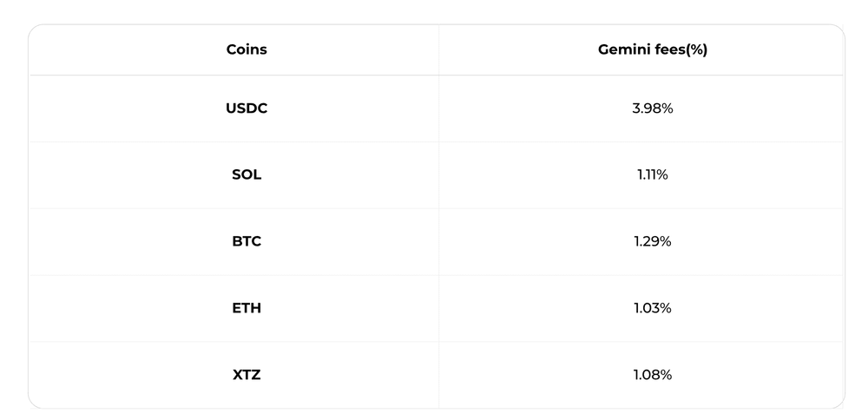Click the lowest fee percentage in the table
This screenshot has width=868, height=420.
point(652,308)
